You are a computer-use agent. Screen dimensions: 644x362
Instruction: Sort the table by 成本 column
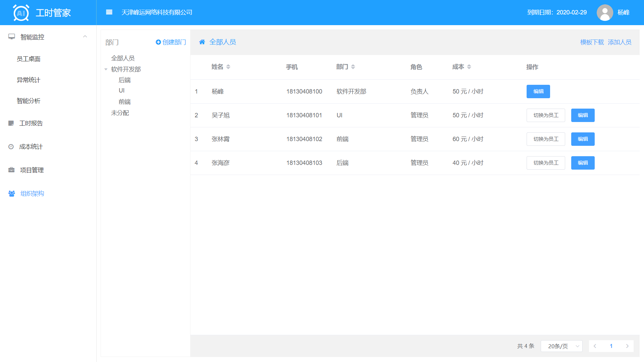click(x=469, y=67)
